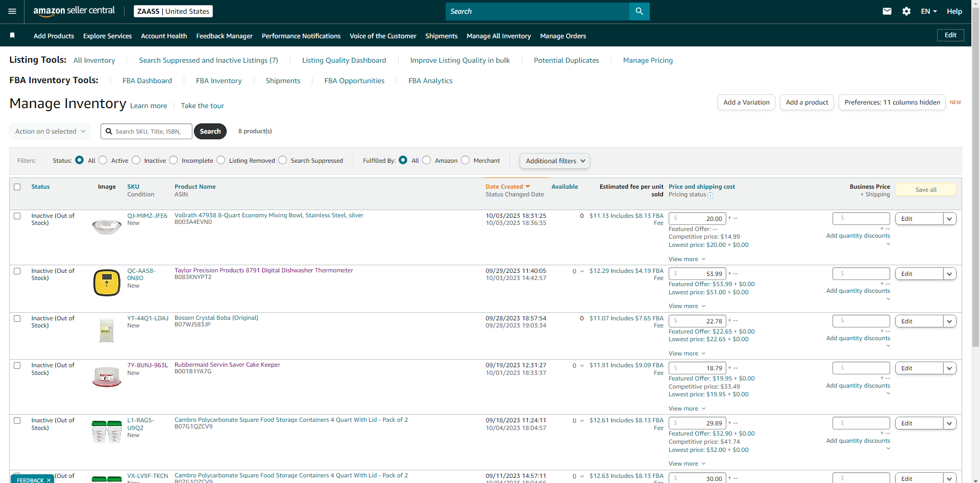Click the Rubbermaid Cake Keeper thumbnail

click(x=107, y=377)
